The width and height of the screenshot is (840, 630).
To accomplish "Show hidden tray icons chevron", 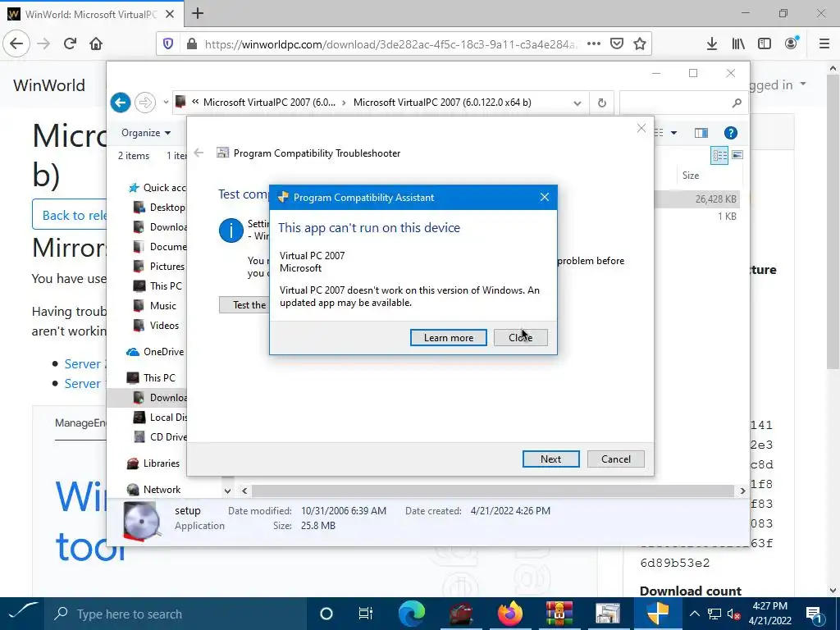I will tap(694, 614).
